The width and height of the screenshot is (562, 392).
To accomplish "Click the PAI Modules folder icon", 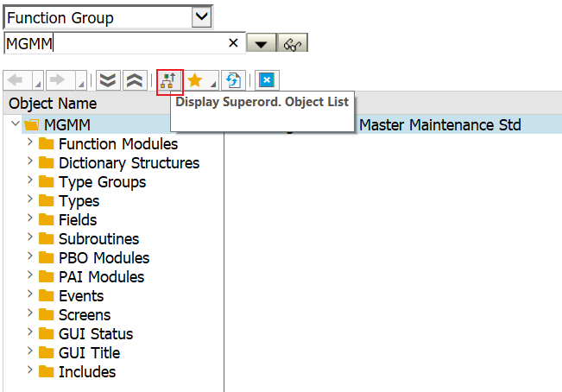I will click(47, 276).
